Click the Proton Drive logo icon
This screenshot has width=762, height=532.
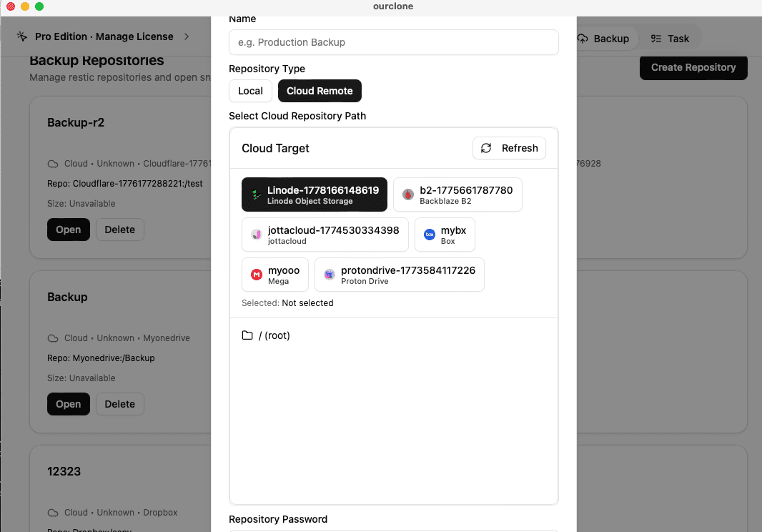330,275
